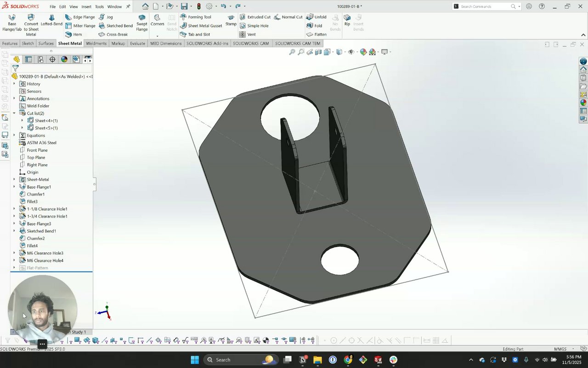Expand the Annotations folder

(14, 98)
